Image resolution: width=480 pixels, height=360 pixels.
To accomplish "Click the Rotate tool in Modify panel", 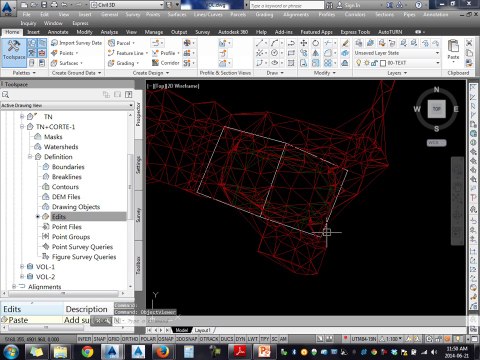I will [315, 43].
